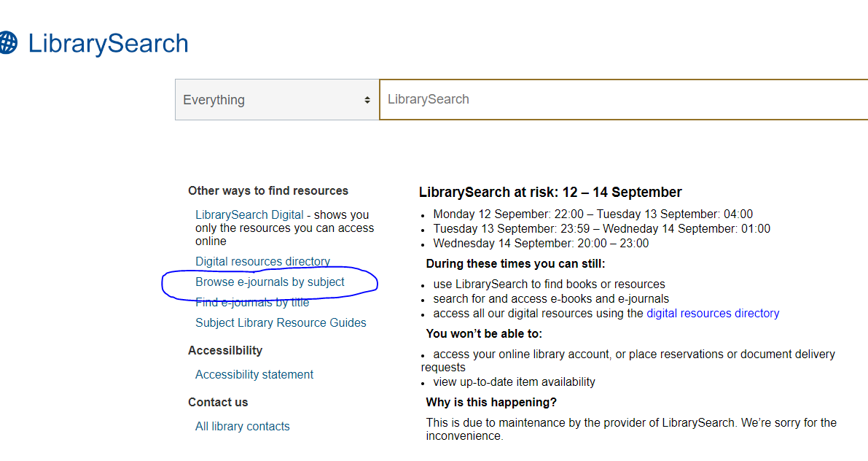Open the LibrarySearch Digital link
Image resolution: width=868 pixels, height=461 pixels.
pyautogui.click(x=249, y=215)
